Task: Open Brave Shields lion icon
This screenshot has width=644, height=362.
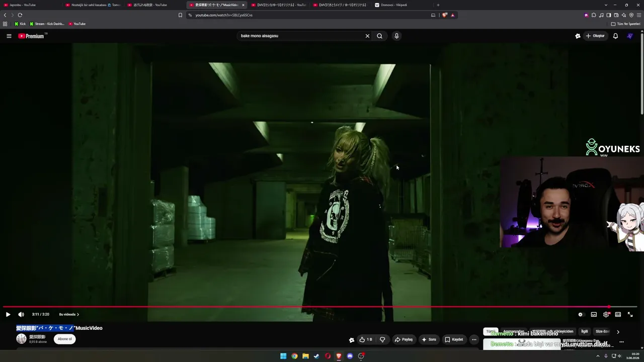Action: (x=445, y=15)
